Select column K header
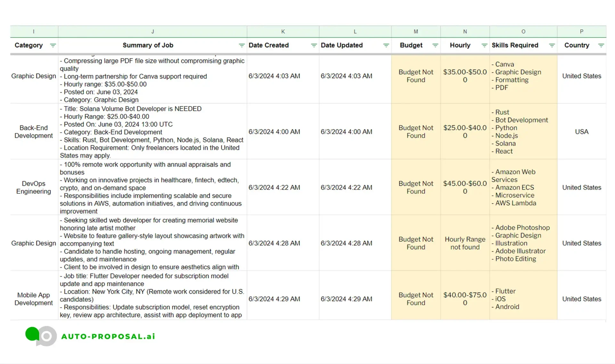This screenshot has width=615, height=364. (x=283, y=32)
